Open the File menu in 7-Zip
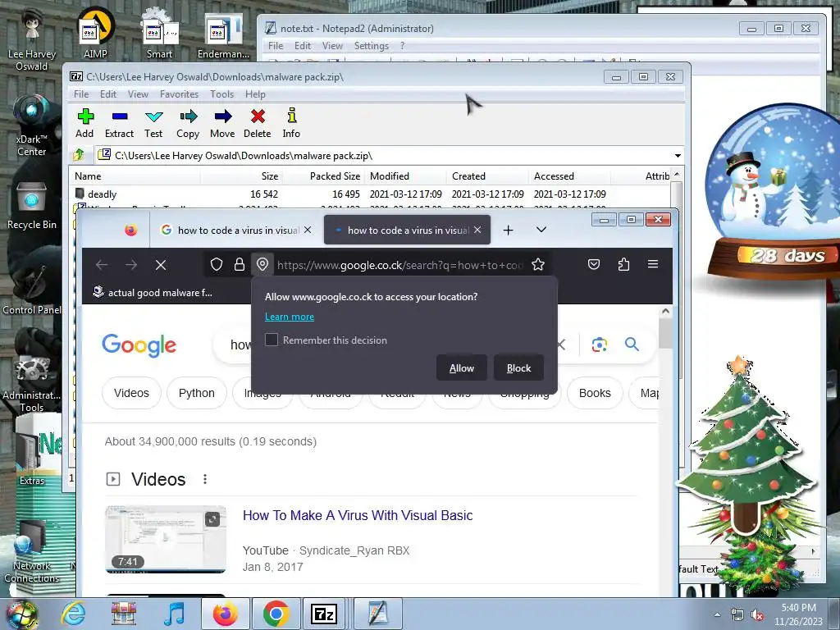 tap(81, 94)
